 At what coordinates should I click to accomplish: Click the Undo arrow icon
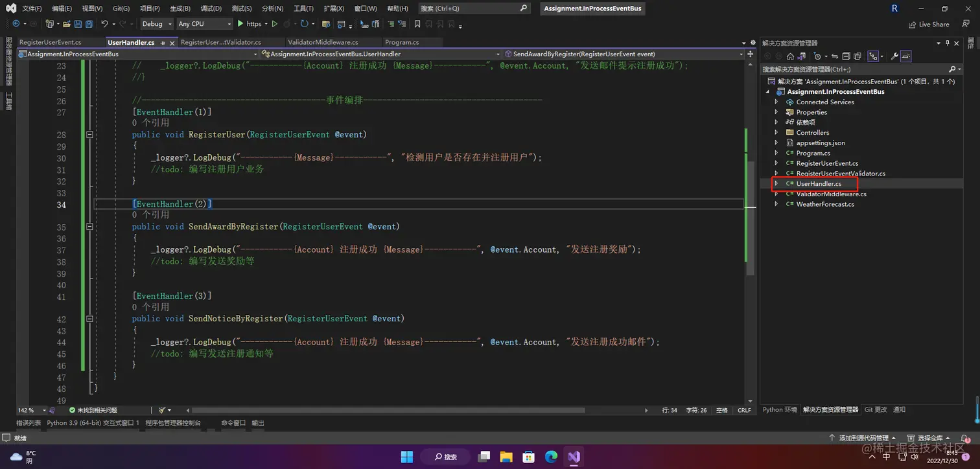(104, 24)
